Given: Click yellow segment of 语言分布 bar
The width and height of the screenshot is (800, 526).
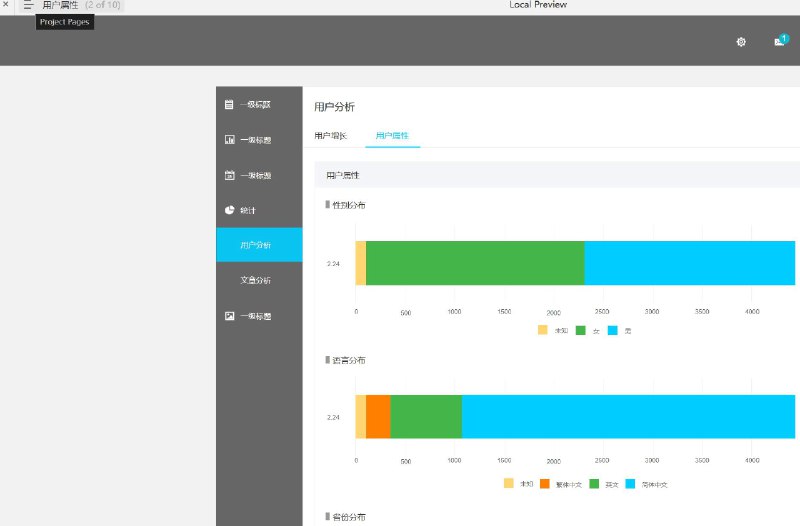Looking at the screenshot, I should coord(361,416).
